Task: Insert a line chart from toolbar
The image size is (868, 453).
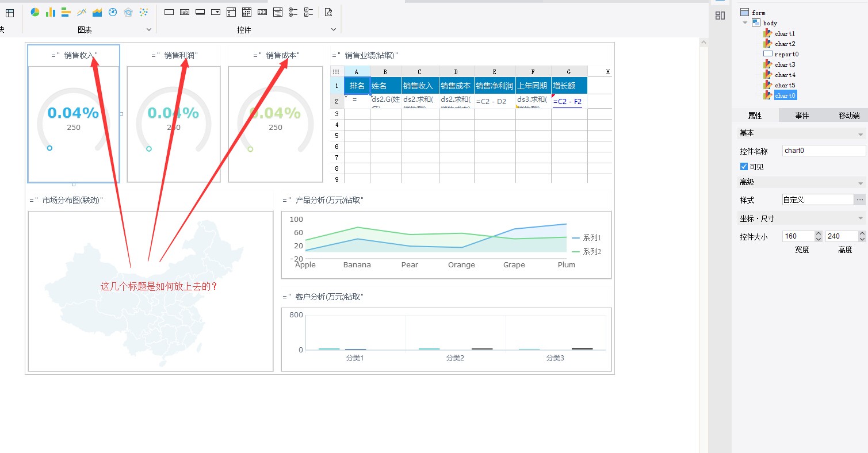Action: [x=82, y=12]
